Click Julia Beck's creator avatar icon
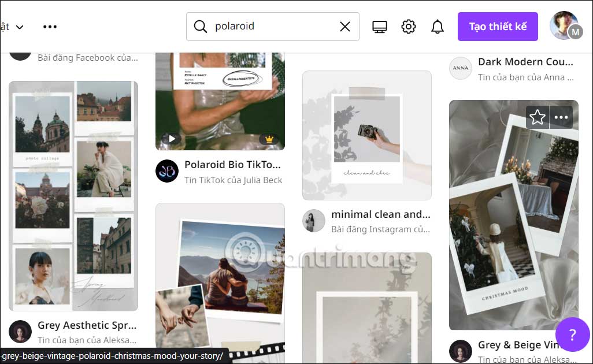Screen dimensions: 593x364 (166, 171)
